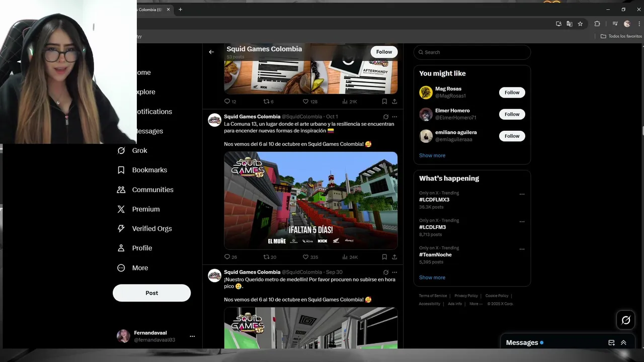Bookmark the Comuna 13 post
This screenshot has height=362, width=644.
pyautogui.click(x=384, y=257)
